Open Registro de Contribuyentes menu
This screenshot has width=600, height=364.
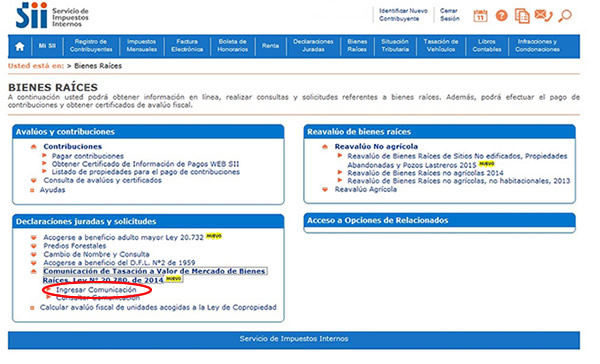point(91,46)
